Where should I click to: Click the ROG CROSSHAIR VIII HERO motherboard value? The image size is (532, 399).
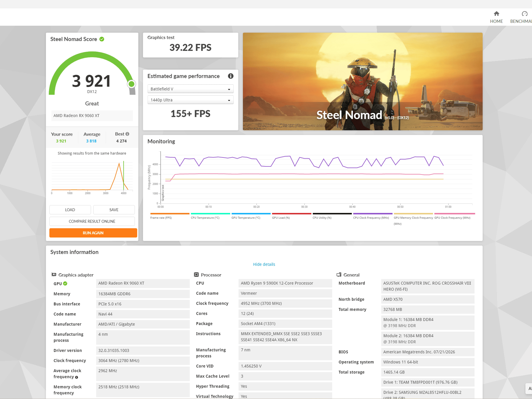(428, 286)
